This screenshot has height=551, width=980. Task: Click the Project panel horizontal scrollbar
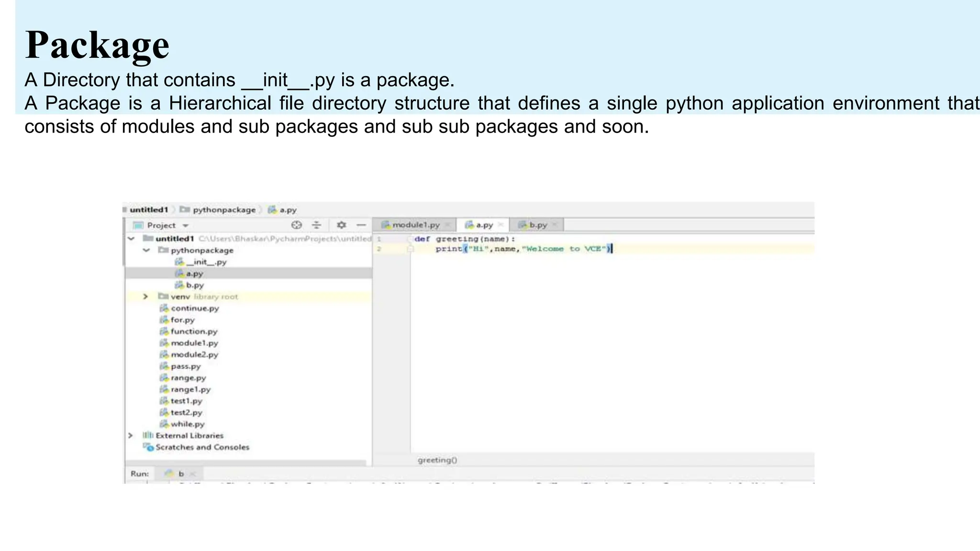tap(245, 463)
